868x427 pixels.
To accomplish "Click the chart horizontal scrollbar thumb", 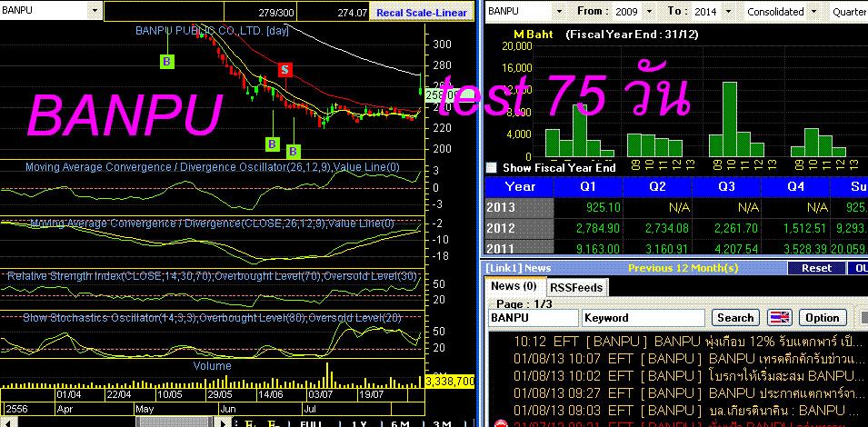I will pos(175,422).
